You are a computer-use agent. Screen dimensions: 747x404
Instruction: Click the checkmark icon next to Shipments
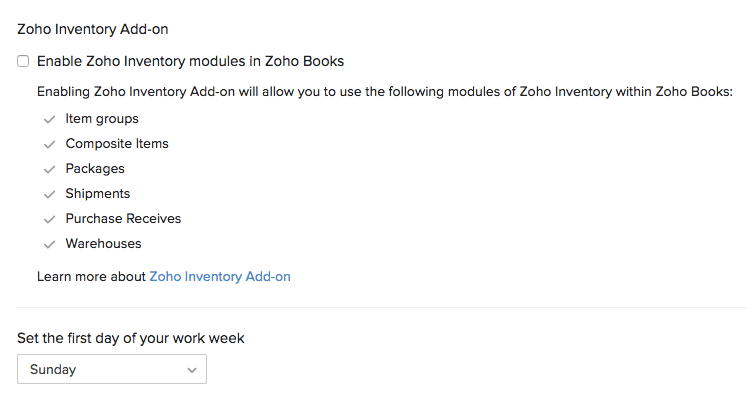[x=48, y=194]
